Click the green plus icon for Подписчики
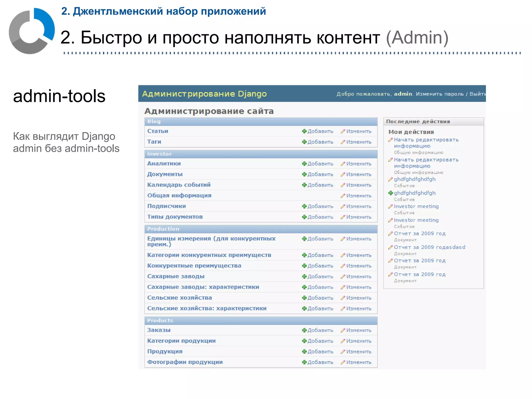 coord(304,206)
